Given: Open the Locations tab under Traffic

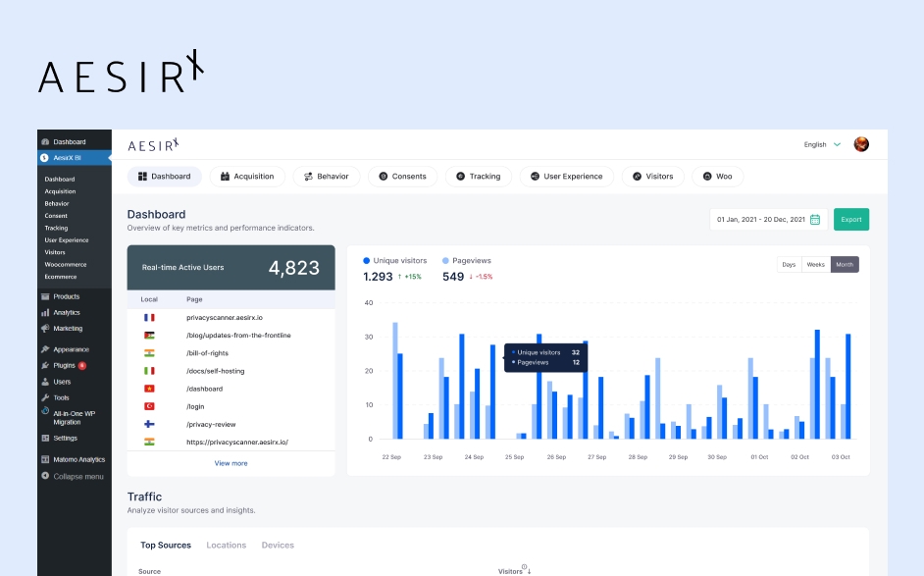Looking at the screenshot, I should point(227,545).
